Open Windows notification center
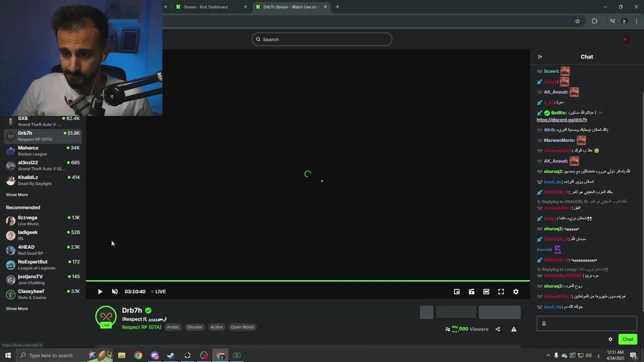The width and height of the screenshot is (644, 362). point(633,355)
